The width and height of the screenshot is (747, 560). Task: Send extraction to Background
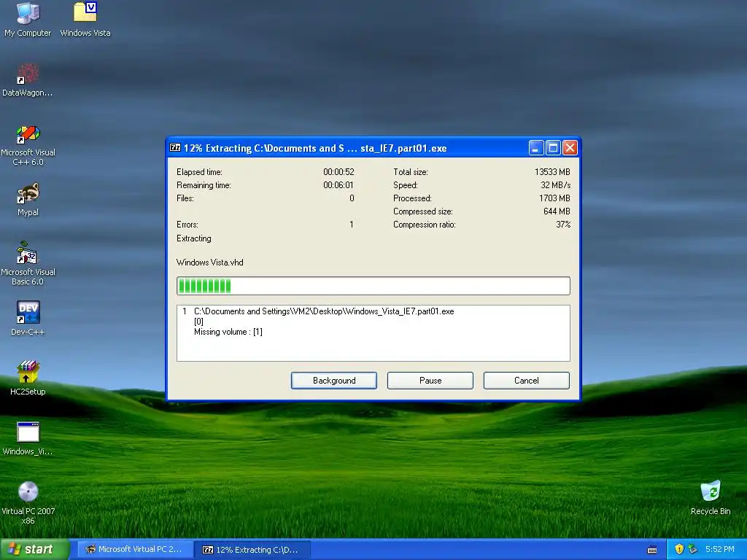pyautogui.click(x=334, y=381)
